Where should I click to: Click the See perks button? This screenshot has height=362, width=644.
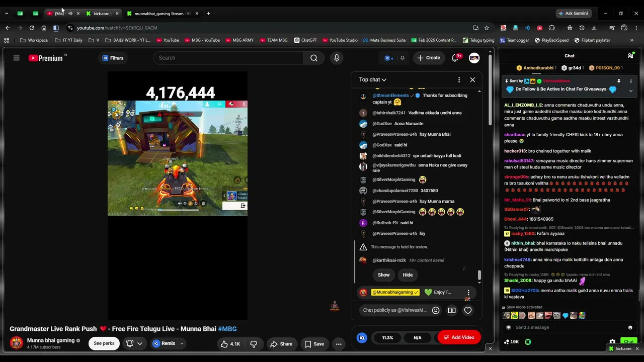pos(104,344)
